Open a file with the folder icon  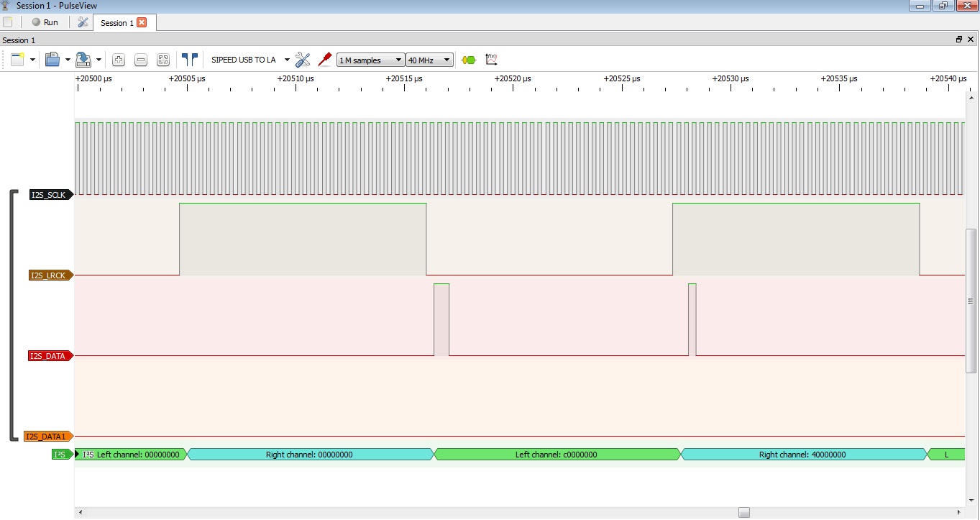pyautogui.click(x=52, y=60)
